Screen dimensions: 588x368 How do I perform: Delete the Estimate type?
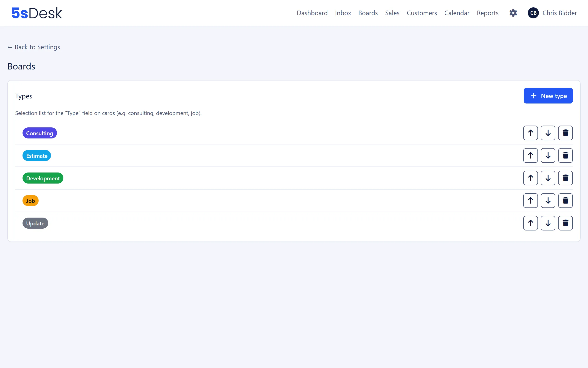click(565, 155)
